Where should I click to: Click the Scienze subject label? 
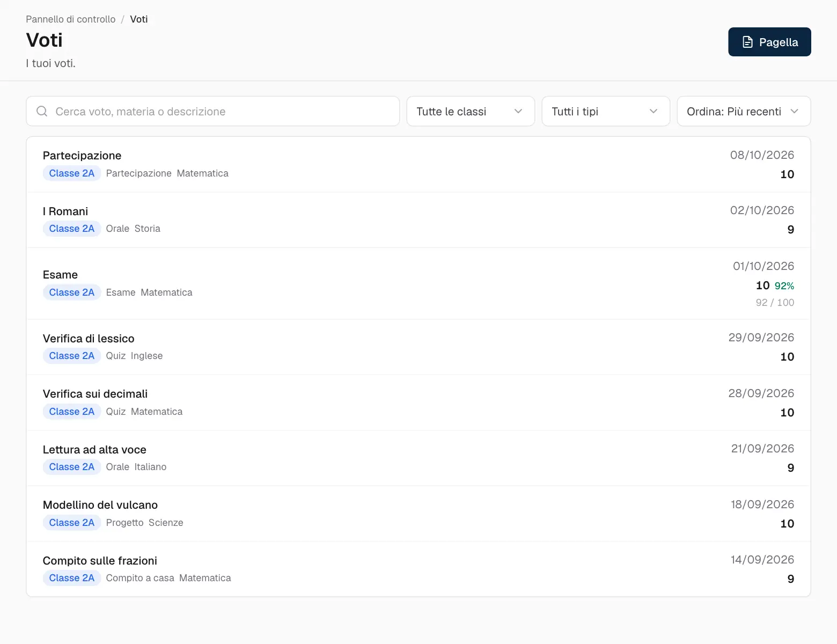[x=166, y=523]
